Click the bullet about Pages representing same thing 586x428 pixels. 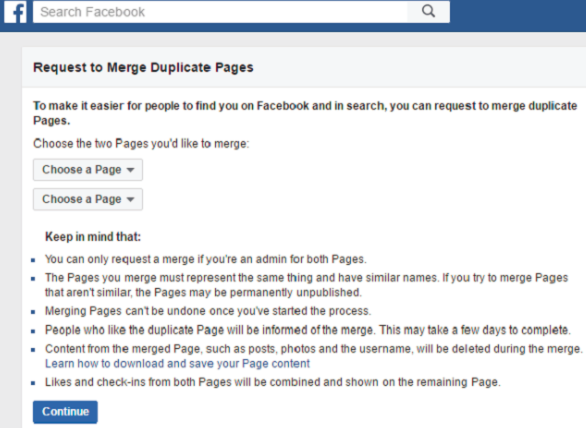[x=306, y=285]
